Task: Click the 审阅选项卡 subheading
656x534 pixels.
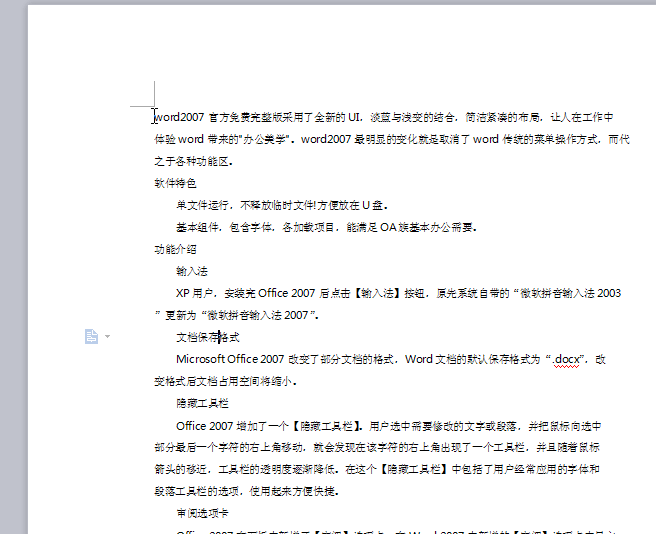Action: (x=202, y=513)
